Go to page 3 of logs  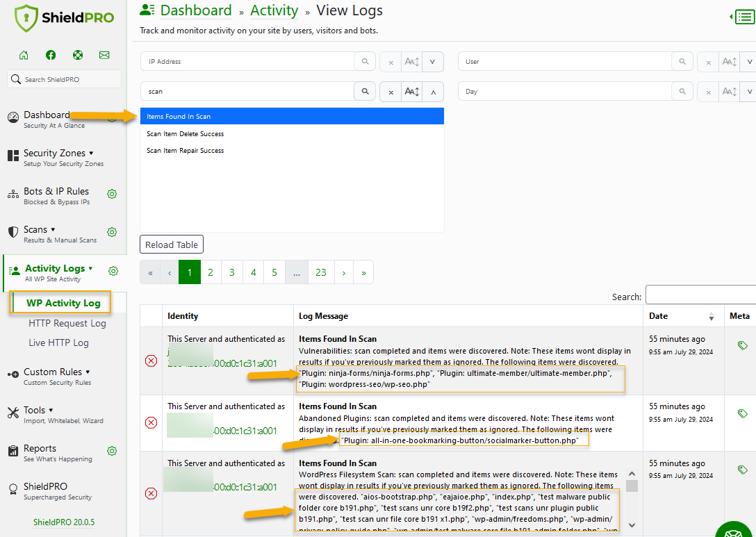coord(232,272)
